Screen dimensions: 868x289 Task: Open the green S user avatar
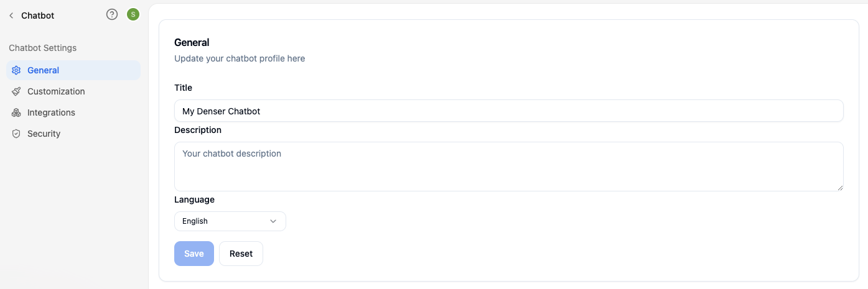pos(133,14)
